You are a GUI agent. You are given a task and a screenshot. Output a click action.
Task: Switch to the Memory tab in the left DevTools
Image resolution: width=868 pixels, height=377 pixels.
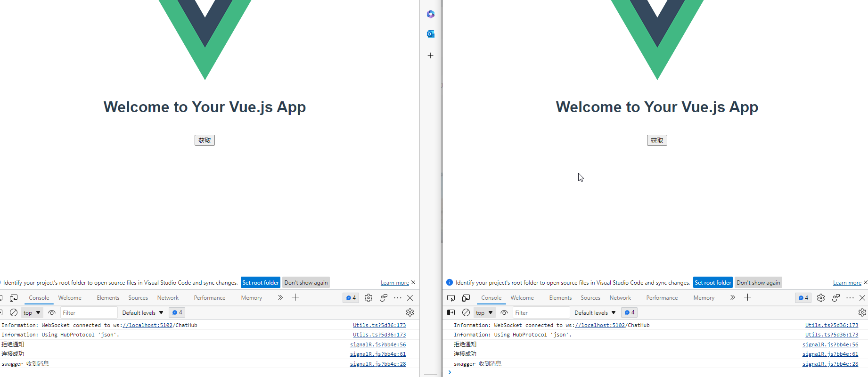[252, 298]
